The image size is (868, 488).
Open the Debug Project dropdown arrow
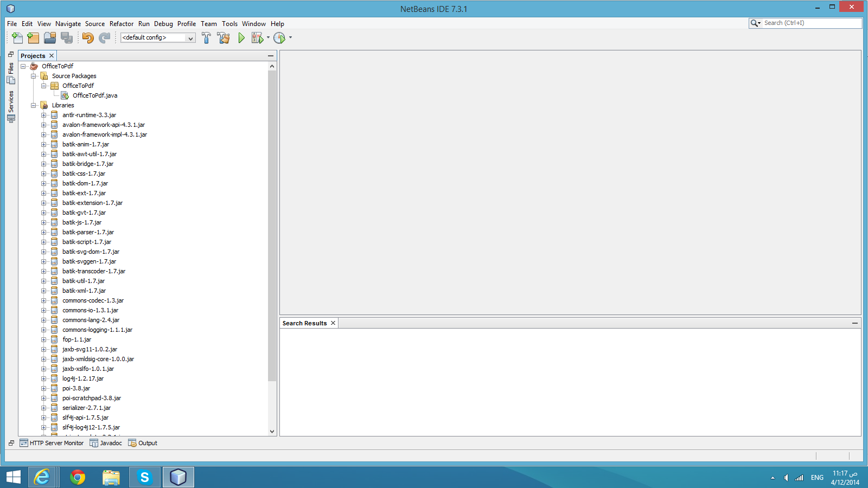pyautogui.click(x=268, y=37)
